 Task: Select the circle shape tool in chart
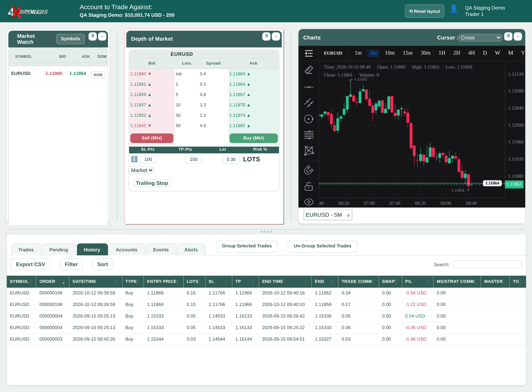click(x=309, y=119)
